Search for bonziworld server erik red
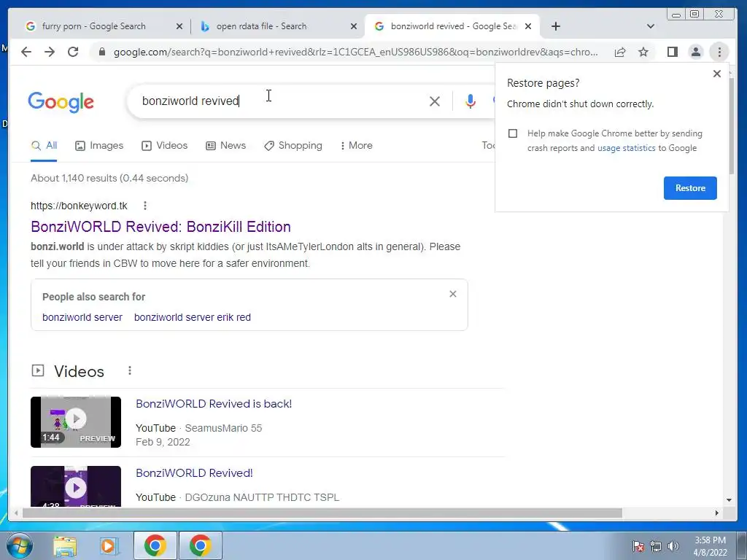 coord(193,317)
